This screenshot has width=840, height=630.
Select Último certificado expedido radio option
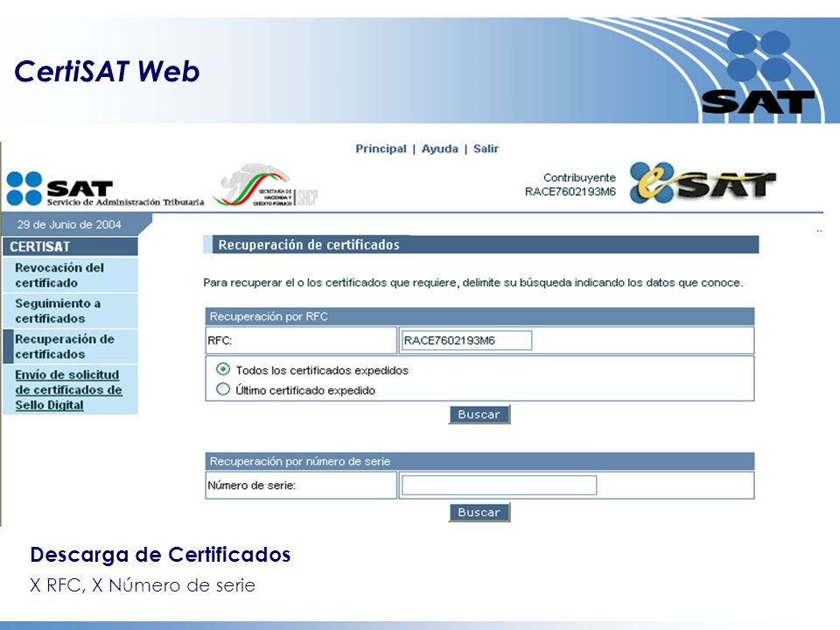(x=223, y=389)
